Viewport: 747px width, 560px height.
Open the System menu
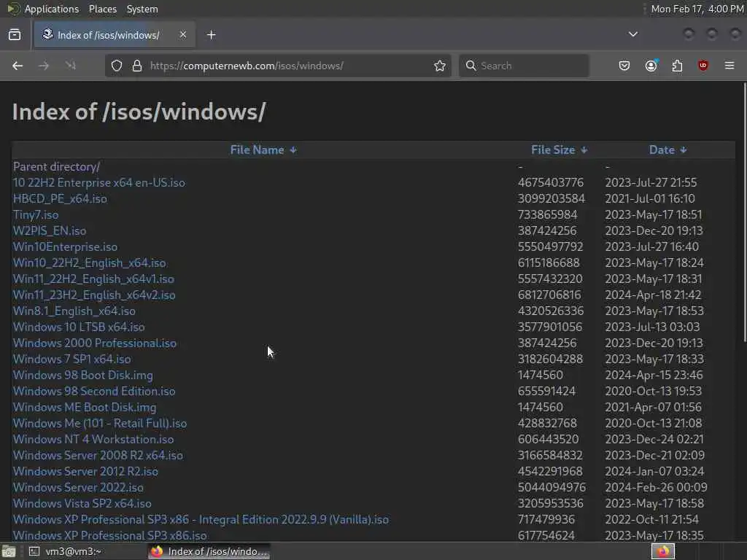[x=142, y=9]
